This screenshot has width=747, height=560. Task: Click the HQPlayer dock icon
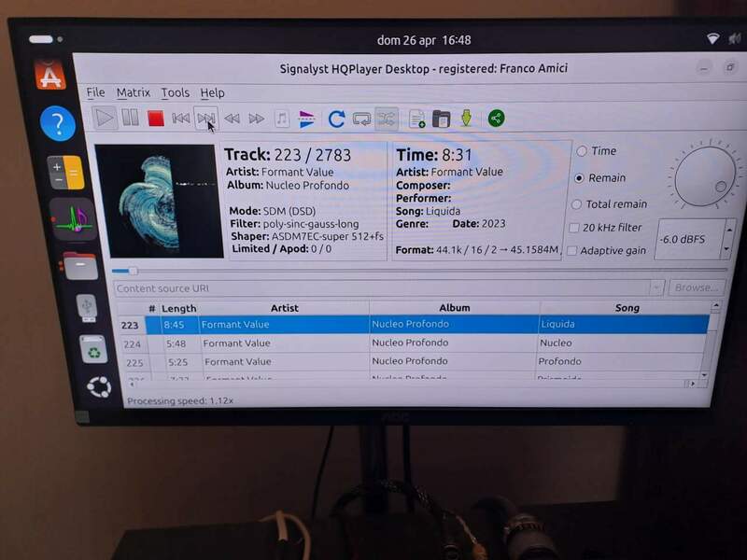[x=74, y=219]
